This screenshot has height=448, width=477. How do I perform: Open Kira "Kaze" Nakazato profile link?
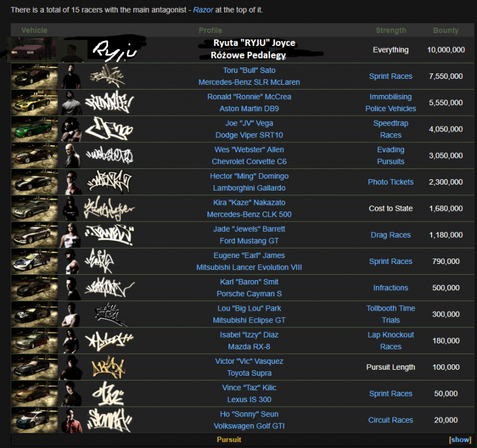pyautogui.click(x=249, y=202)
